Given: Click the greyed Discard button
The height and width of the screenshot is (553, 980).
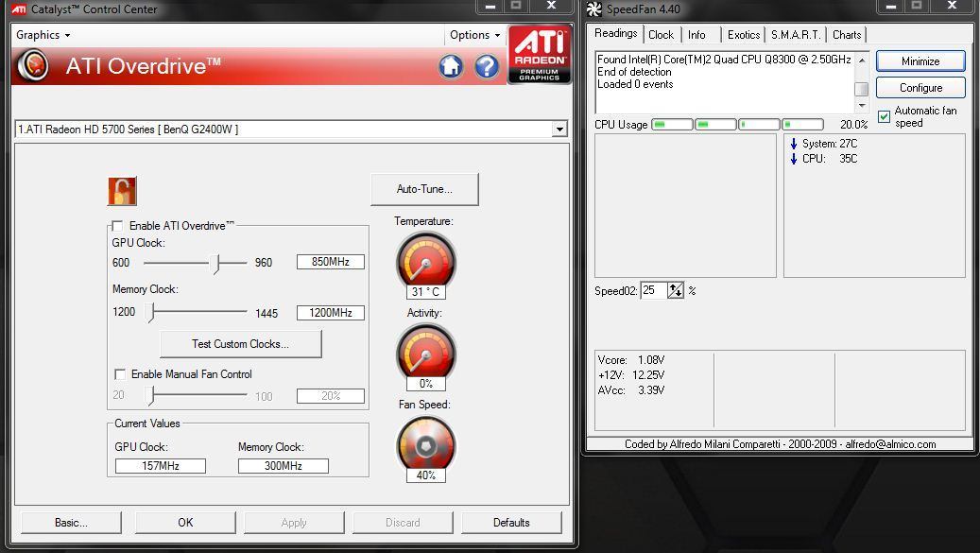Looking at the screenshot, I should [403, 523].
